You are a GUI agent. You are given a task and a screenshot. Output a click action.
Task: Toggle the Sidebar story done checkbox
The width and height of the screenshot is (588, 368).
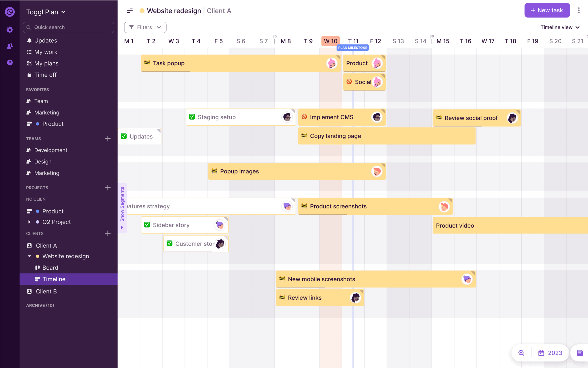coord(147,225)
